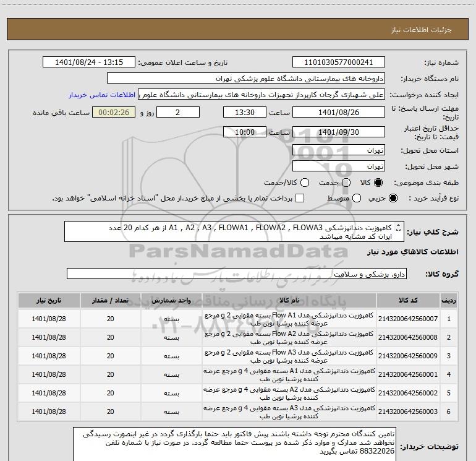Select the متوسط purchase type radio

point(357,198)
